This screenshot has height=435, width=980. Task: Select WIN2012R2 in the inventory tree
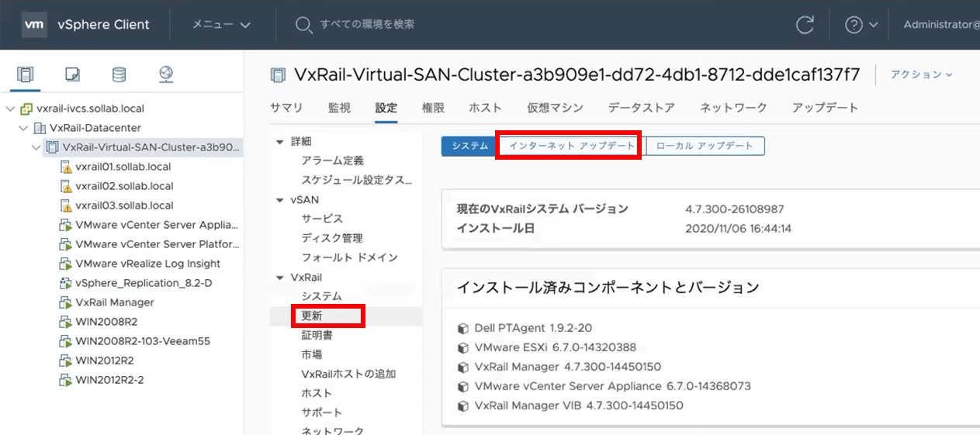(105, 361)
